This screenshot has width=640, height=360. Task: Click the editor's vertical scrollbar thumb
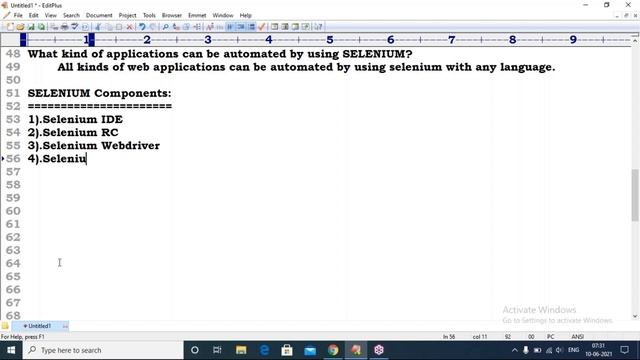pyautogui.click(x=635, y=195)
